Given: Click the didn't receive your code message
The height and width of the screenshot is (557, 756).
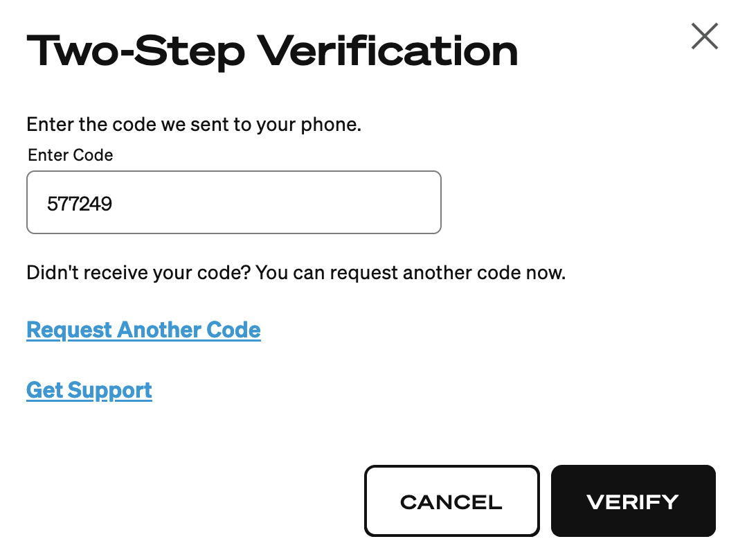Looking at the screenshot, I should 296,272.
